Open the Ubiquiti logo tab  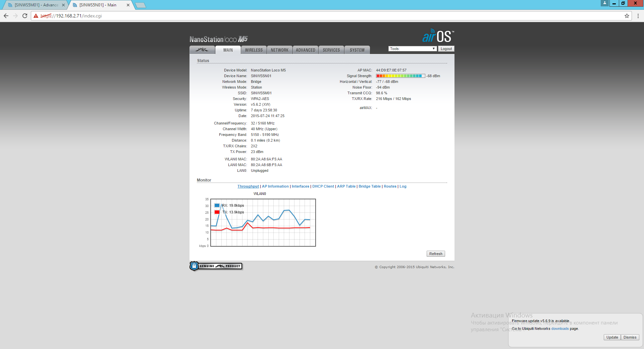point(202,50)
